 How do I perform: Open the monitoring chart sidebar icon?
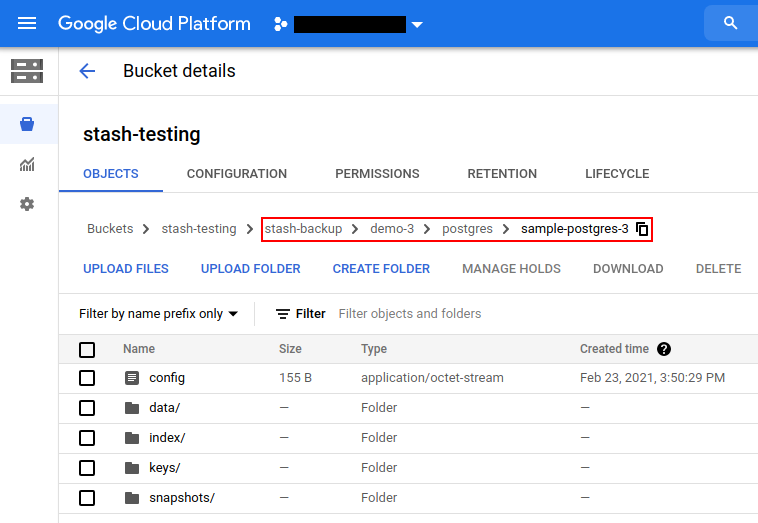(x=27, y=164)
